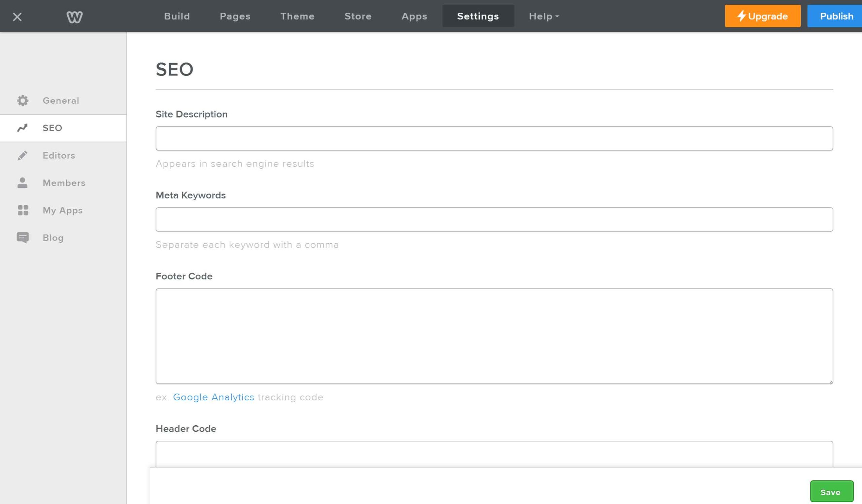This screenshot has height=504, width=862.
Task: Close the editor with the X icon
Action: [17, 17]
